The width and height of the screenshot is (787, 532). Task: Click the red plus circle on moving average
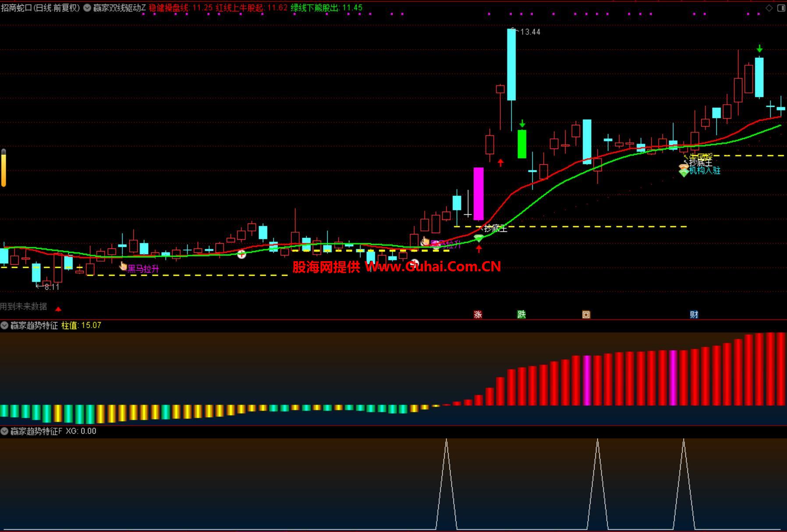coord(241,254)
